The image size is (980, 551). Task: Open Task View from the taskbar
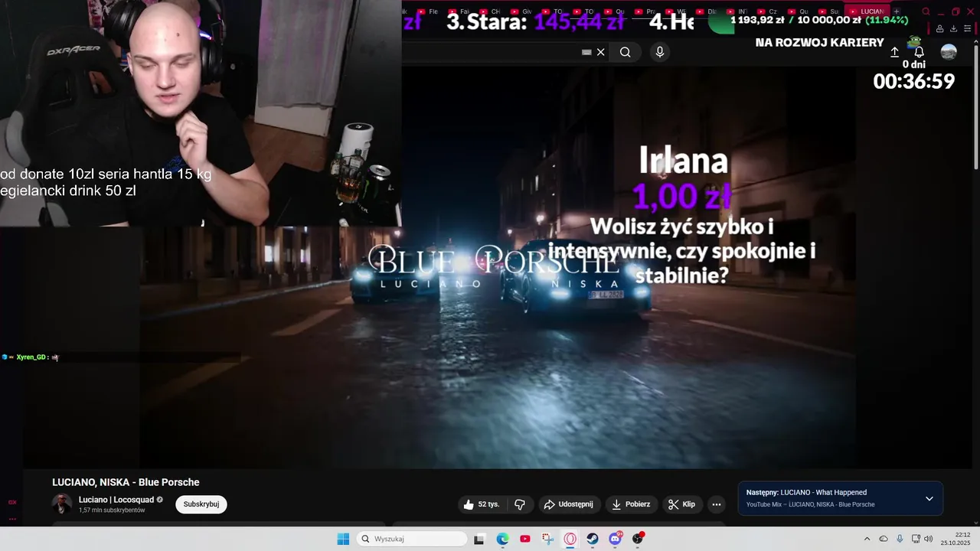point(479,539)
